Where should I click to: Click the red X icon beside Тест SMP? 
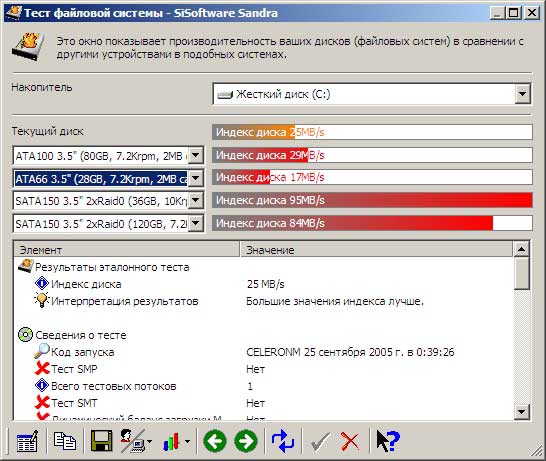[x=42, y=368]
